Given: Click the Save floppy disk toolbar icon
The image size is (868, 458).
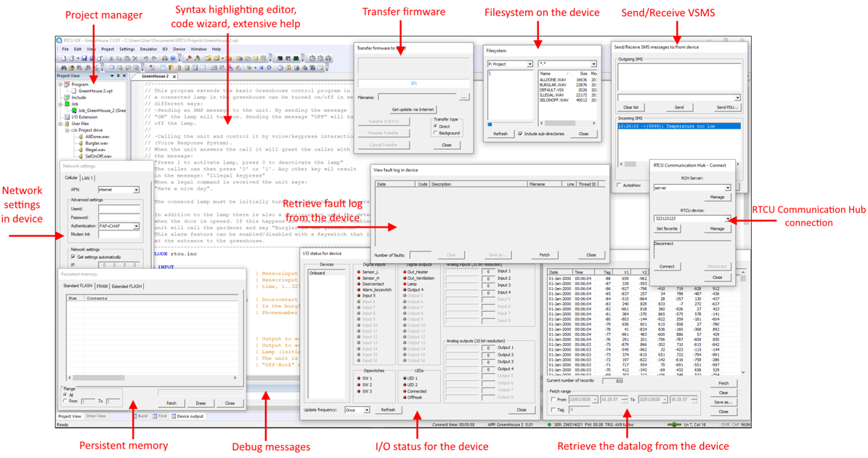Looking at the screenshot, I should pyautogui.click(x=84, y=58).
